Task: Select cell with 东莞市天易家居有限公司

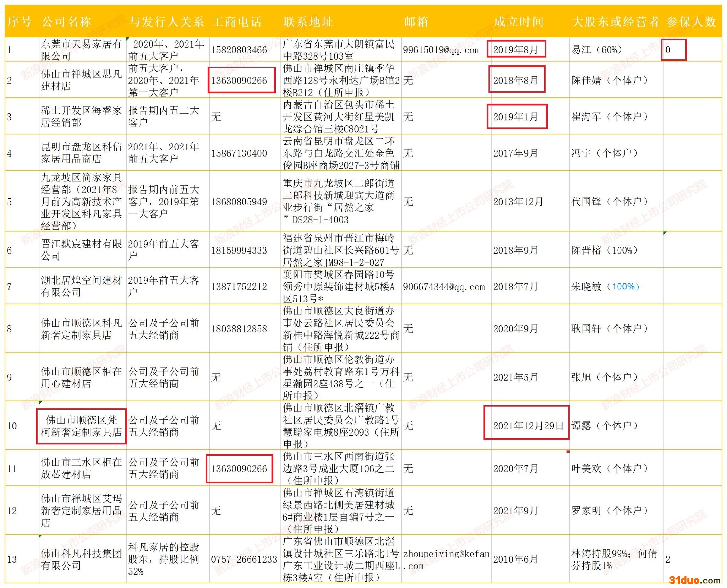Action: [x=82, y=50]
